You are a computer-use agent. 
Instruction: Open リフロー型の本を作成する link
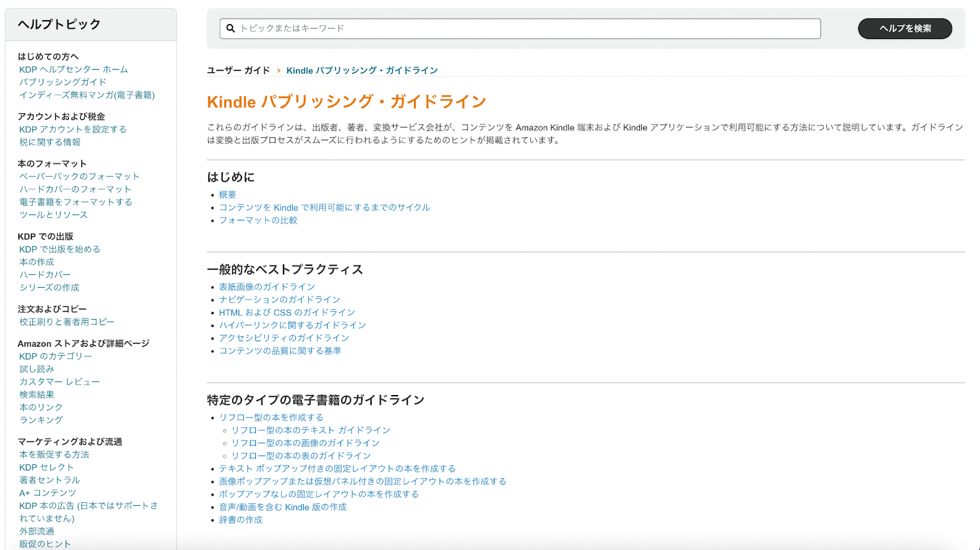(271, 418)
